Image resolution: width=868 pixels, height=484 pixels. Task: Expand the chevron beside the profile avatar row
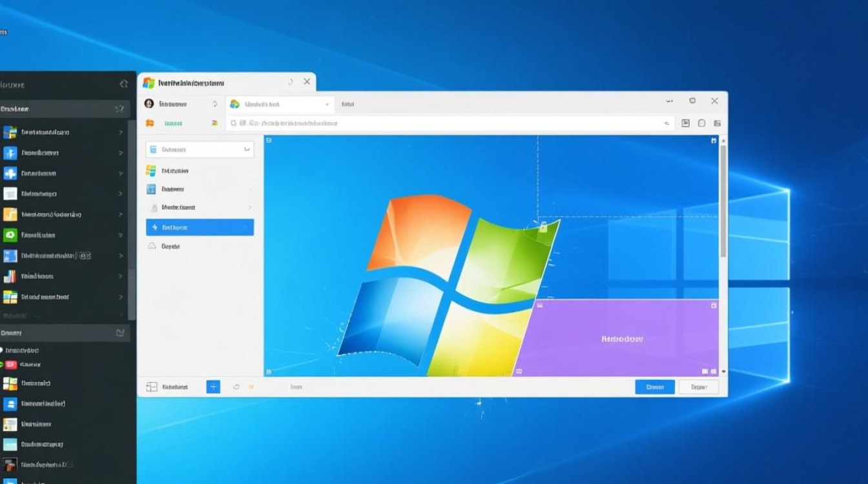(214, 104)
